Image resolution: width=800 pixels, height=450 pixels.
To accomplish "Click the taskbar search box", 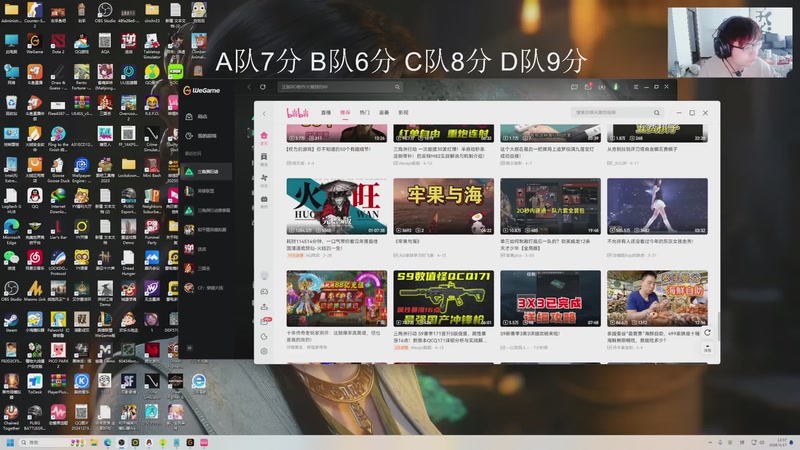I will pyautogui.click(x=51, y=442).
